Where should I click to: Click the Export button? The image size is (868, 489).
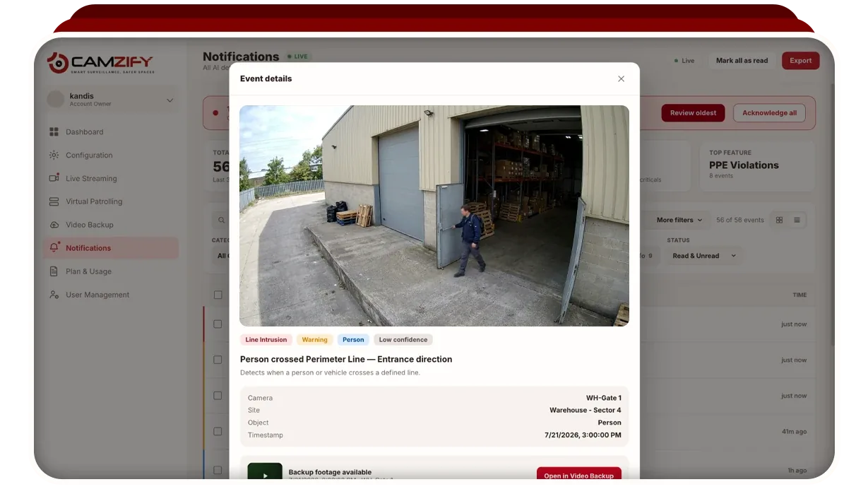[x=801, y=61]
